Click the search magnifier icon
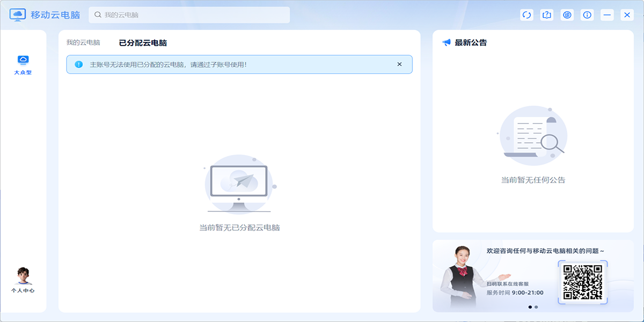 (98, 15)
